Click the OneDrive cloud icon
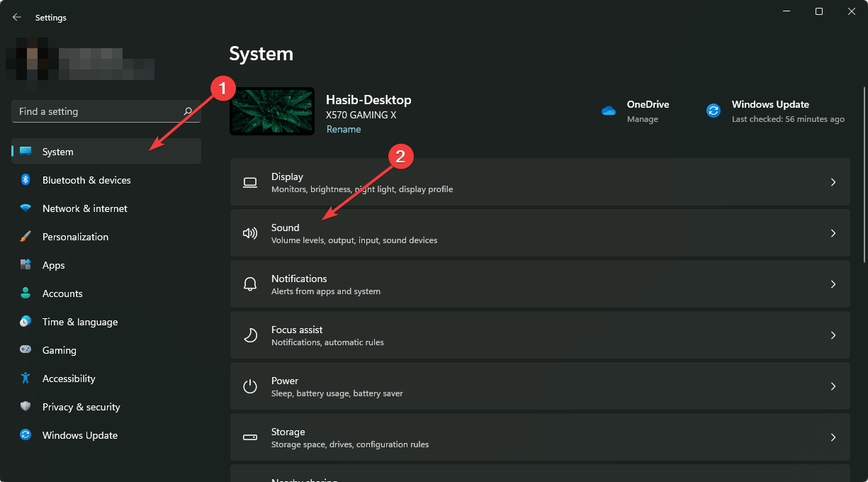Viewport: 868px width, 482px height. [x=609, y=111]
